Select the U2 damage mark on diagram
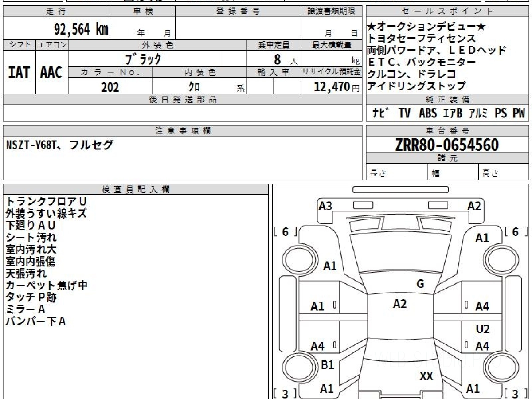Image resolution: width=532 pixels, height=399 pixels. [x=482, y=329]
